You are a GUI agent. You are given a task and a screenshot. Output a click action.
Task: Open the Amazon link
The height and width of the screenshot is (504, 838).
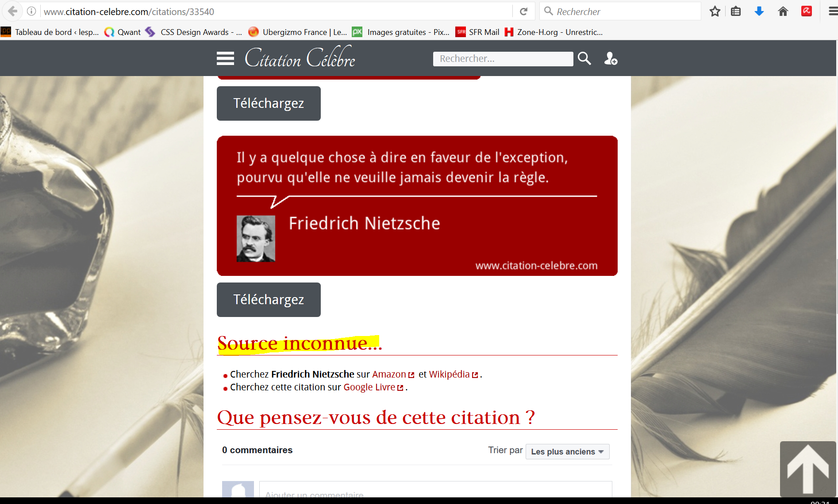tap(389, 374)
